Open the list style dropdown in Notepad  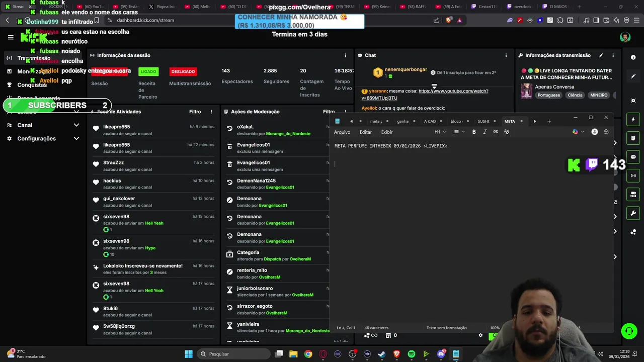458,132
